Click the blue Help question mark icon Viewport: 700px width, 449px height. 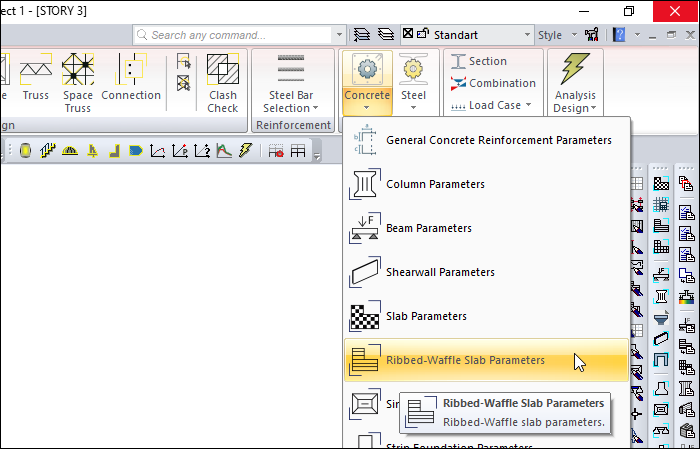tap(620, 35)
